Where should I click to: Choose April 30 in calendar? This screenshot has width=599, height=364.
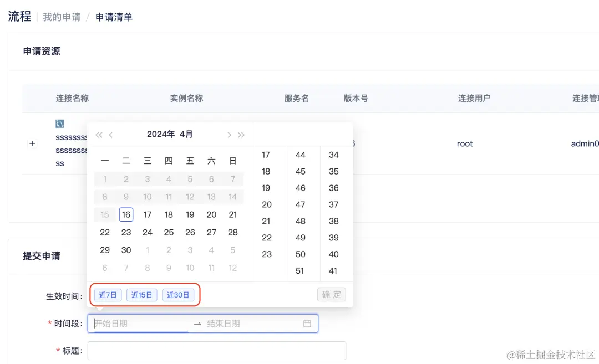click(126, 250)
